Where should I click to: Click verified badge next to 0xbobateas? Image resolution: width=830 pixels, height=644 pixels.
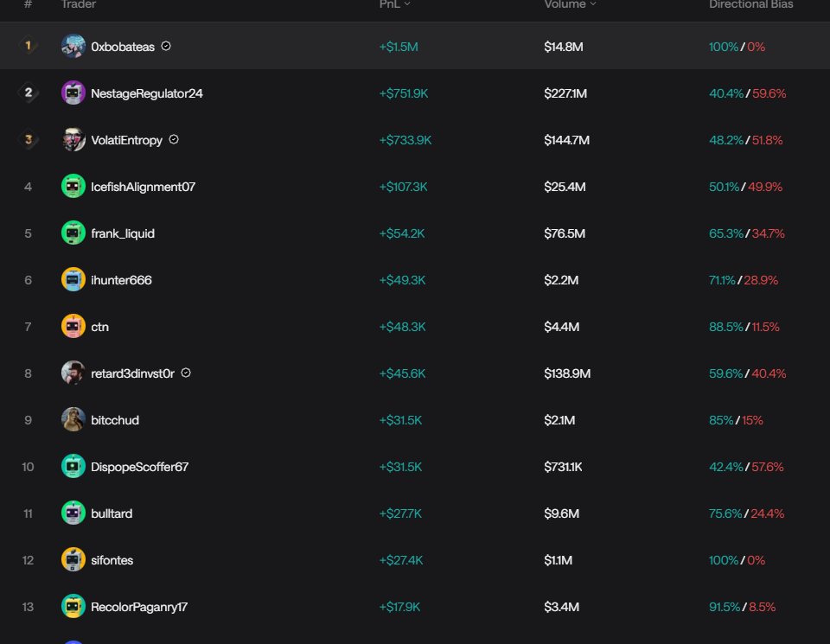(166, 46)
